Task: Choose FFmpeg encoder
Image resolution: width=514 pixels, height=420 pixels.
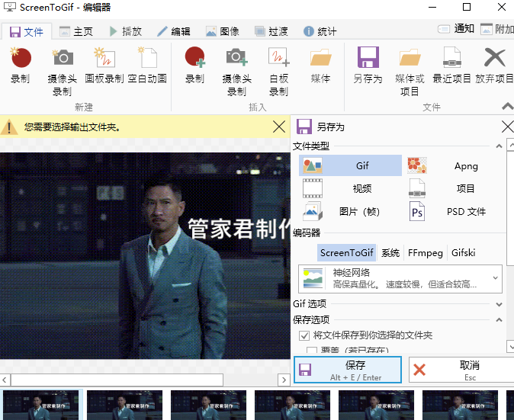Action: point(426,252)
